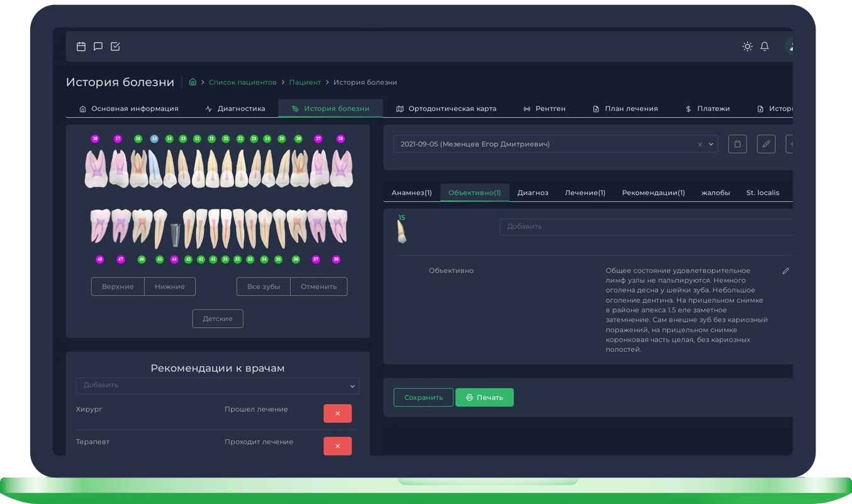Open the notifications bell
Screen dimensions: 852x504
[x=765, y=46]
